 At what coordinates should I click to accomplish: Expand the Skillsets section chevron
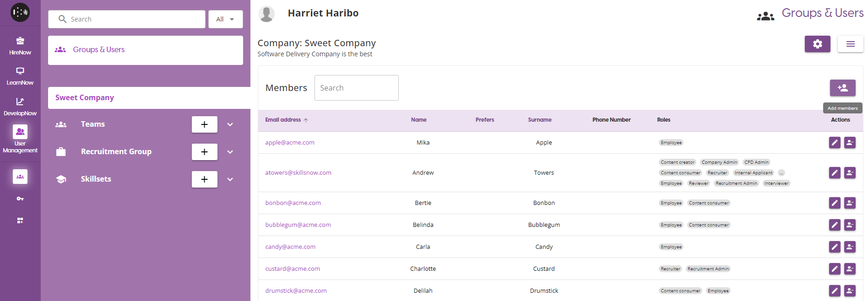230,179
